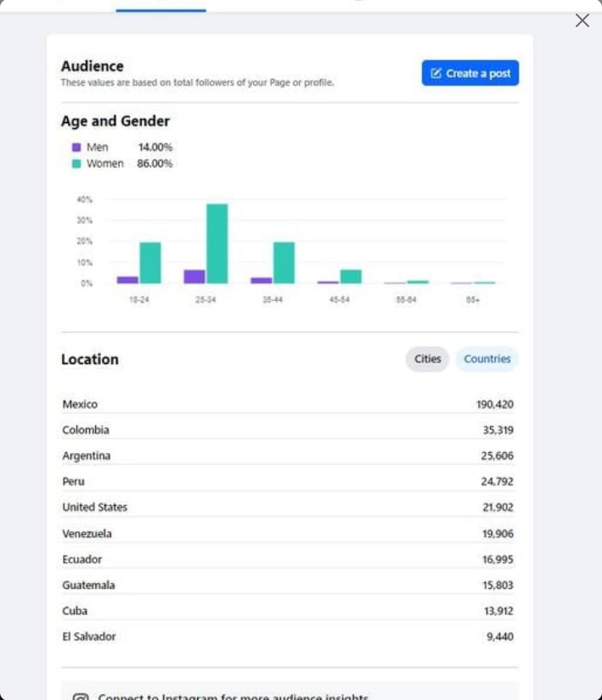Viewport: 602px width, 700px height.
Task: Close the audience insights dialog
Action: pos(582,20)
